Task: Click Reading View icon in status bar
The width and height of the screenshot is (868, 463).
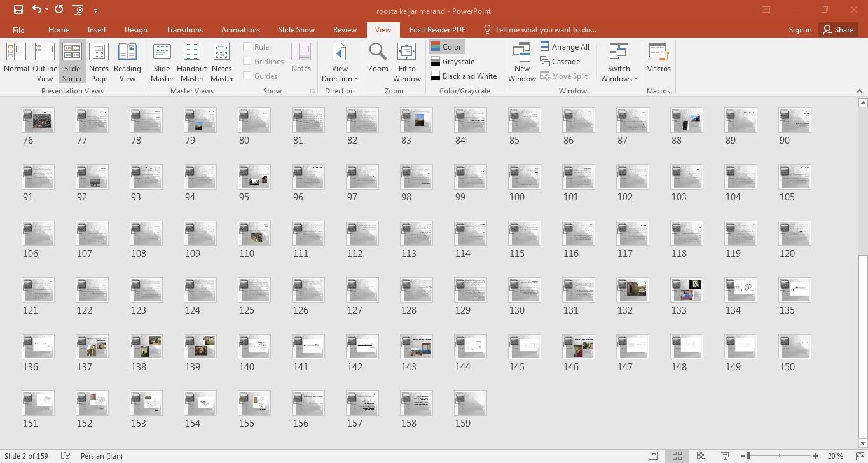Action: pos(701,455)
